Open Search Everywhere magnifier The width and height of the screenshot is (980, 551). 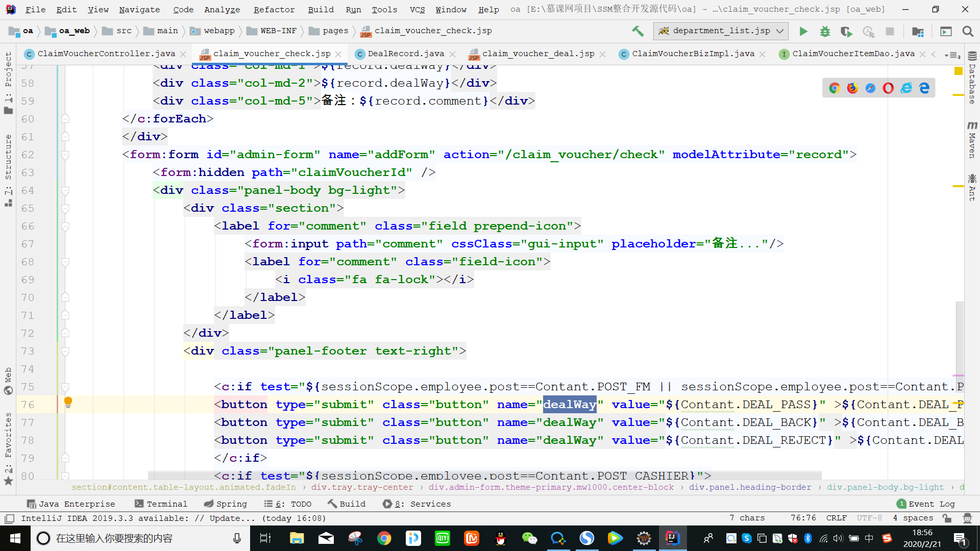coord(967,31)
